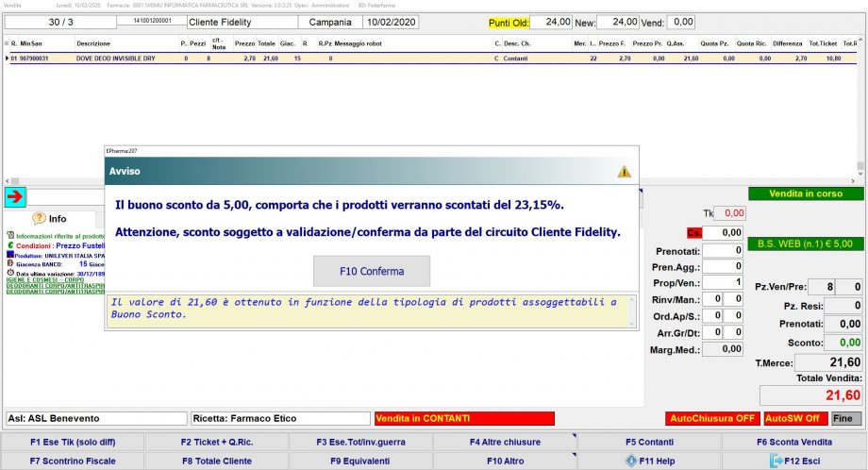Select F10 Altro function menu

click(x=505, y=461)
